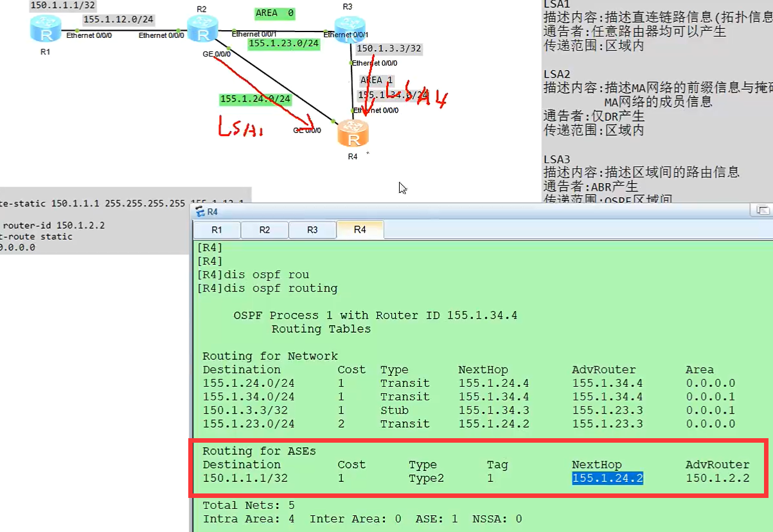Click the link endpoint at R3 Ethernet 0/0/0
Screen dimensions: 773x532
point(352,63)
